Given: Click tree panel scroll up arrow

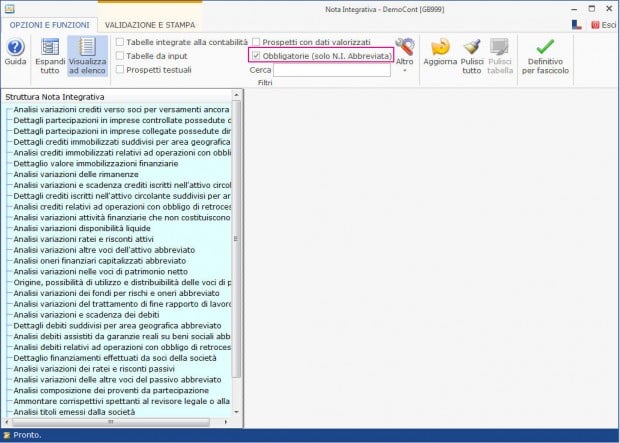Looking at the screenshot, I should point(236,95).
